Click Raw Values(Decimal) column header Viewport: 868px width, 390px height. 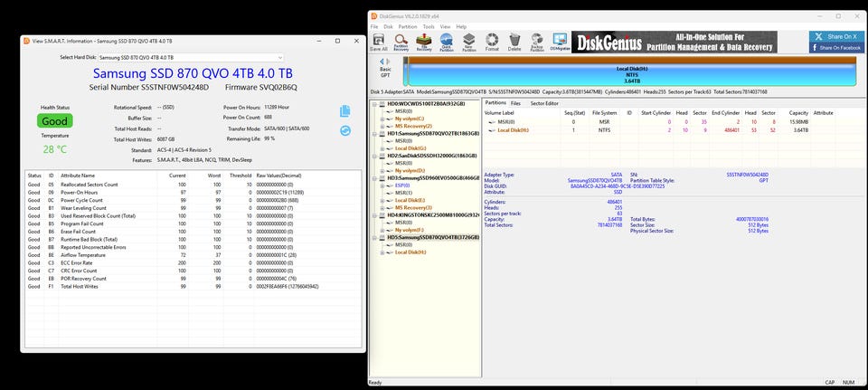(x=279, y=176)
